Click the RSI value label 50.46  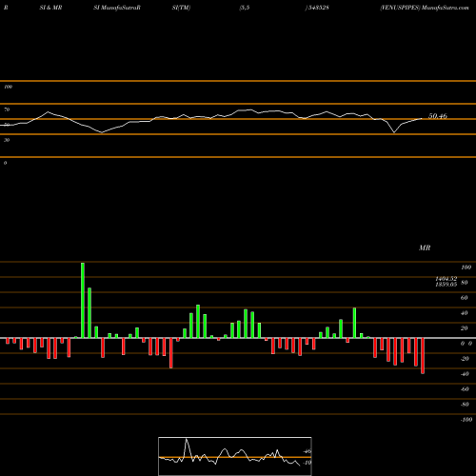438,116
